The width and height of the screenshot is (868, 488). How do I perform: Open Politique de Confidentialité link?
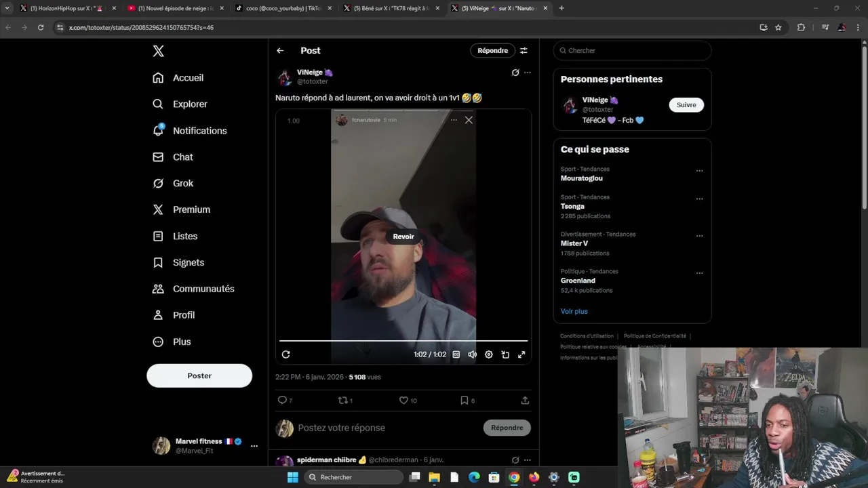pyautogui.click(x=654, y=336)
